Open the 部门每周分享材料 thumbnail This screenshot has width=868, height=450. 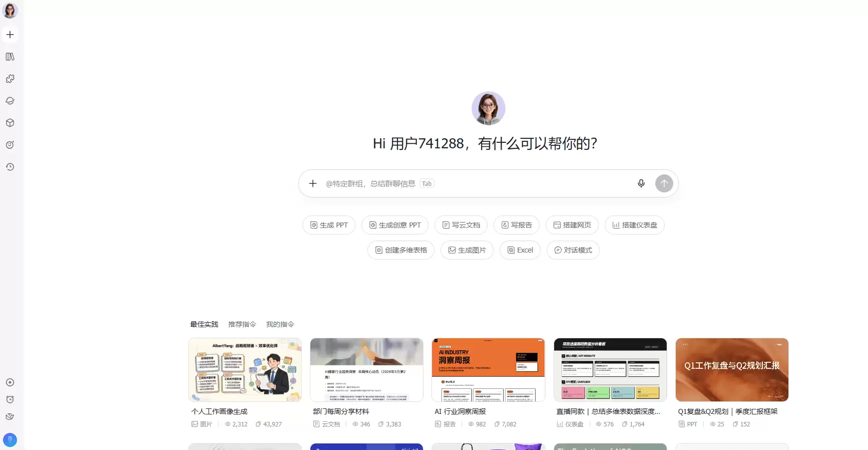(367, 370)
